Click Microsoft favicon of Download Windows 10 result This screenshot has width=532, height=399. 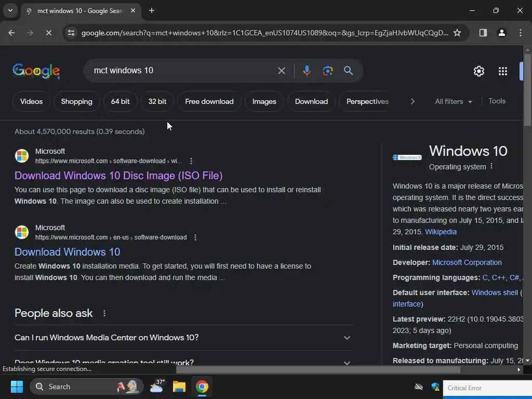[x=22, y=232]
